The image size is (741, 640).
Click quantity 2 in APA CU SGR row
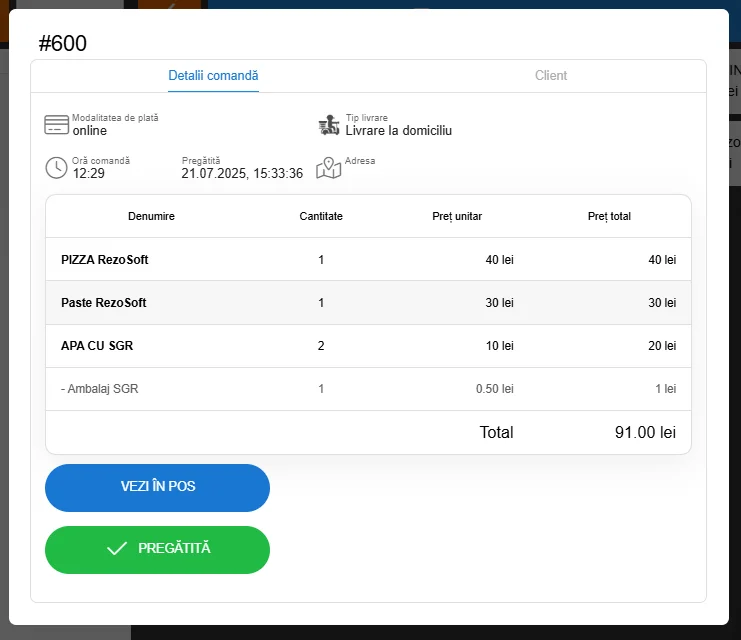tap(321, 346)
